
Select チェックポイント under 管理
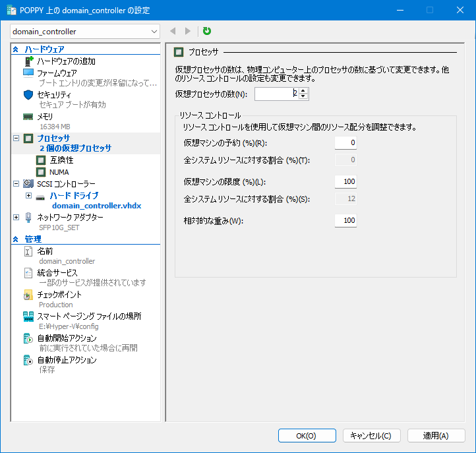59,295
